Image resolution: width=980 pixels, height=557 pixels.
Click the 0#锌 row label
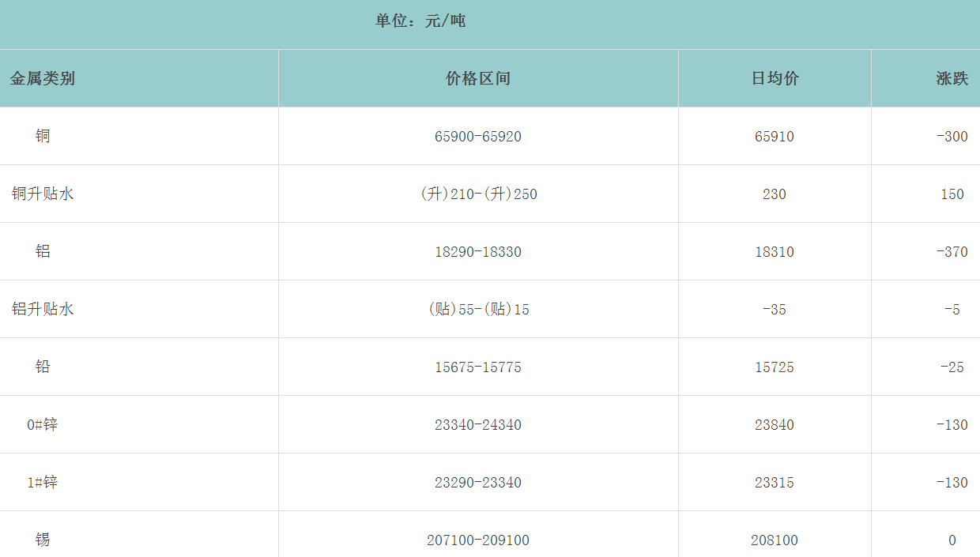43,424
